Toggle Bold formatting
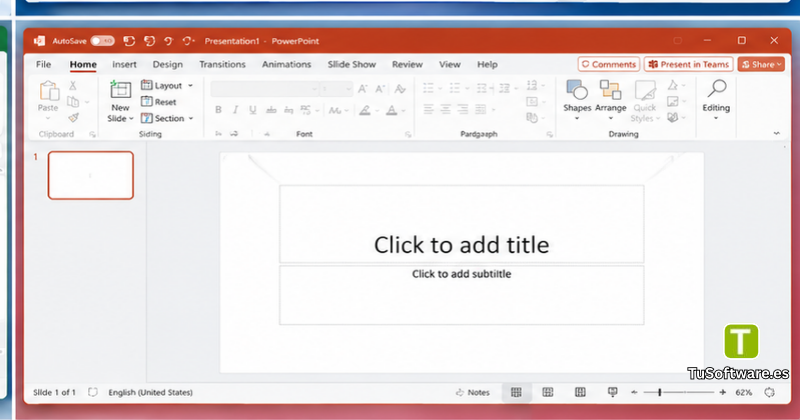Image resolution: width=800 pixels, height=420 pixels. 218,110
